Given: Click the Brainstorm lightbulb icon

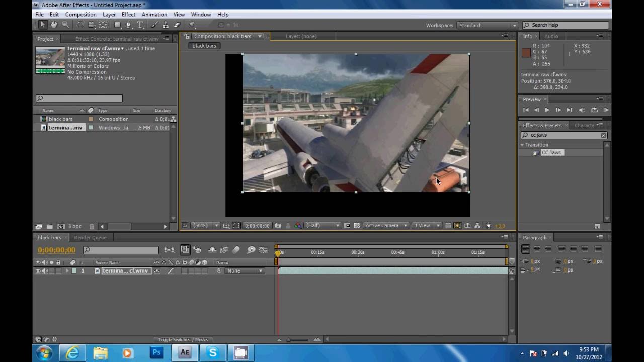Looking at the screenshot, I should point(251,250).
